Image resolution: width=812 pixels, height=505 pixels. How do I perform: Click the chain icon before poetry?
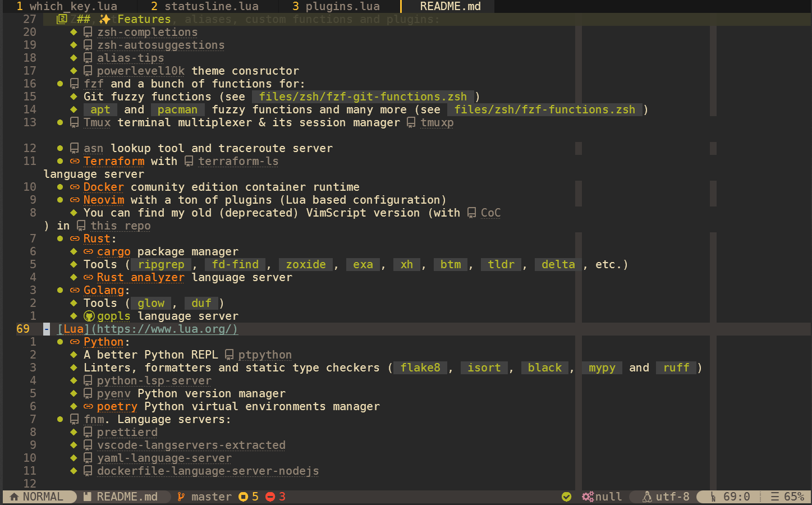88,406
